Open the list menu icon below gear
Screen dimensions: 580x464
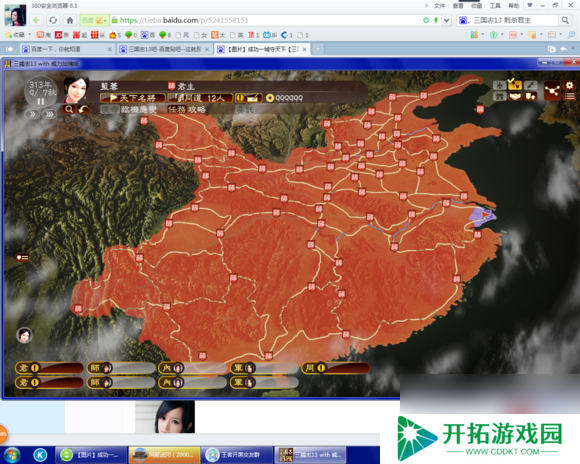coord(569,97)
